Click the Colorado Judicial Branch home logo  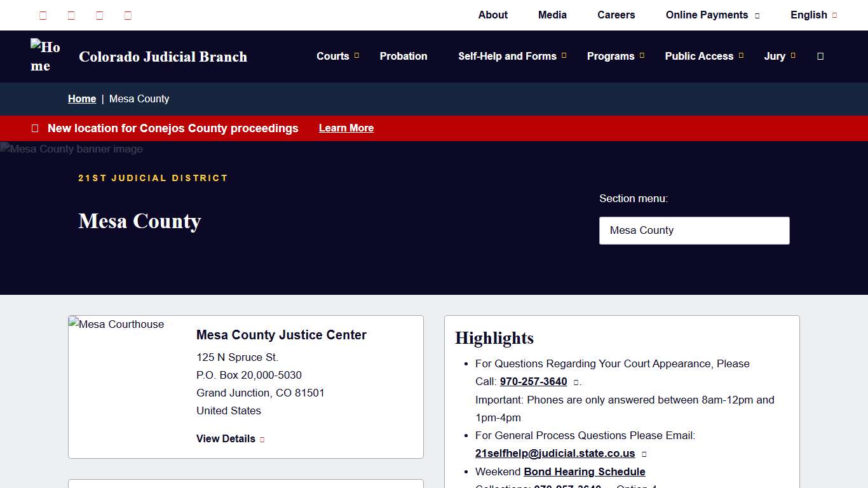coord(45,56)
